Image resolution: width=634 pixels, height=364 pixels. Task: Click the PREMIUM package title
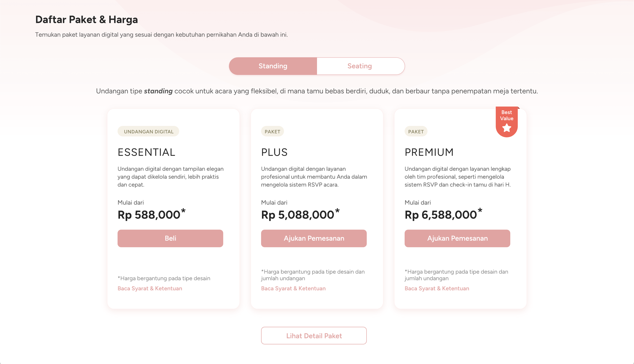[x=429, y=152]
